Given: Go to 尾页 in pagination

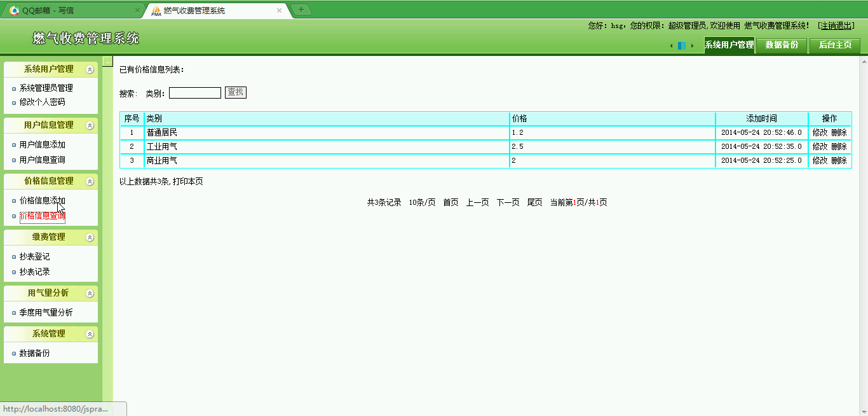Looking at the screenshot, I should coord(534,203).
